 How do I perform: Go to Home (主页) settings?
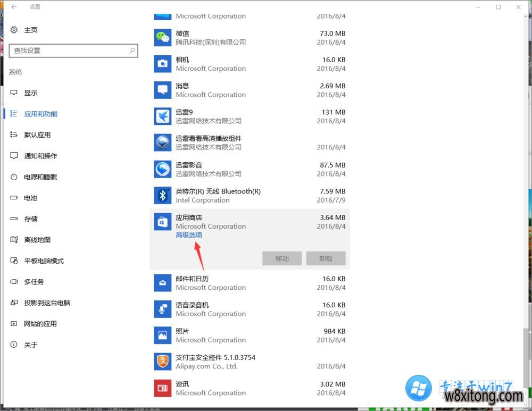point(31,30)
